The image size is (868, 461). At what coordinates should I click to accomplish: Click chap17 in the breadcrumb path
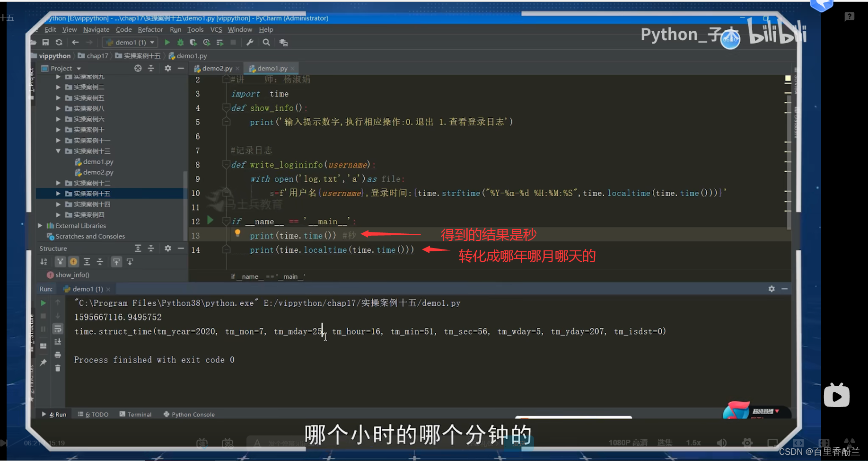97,56
